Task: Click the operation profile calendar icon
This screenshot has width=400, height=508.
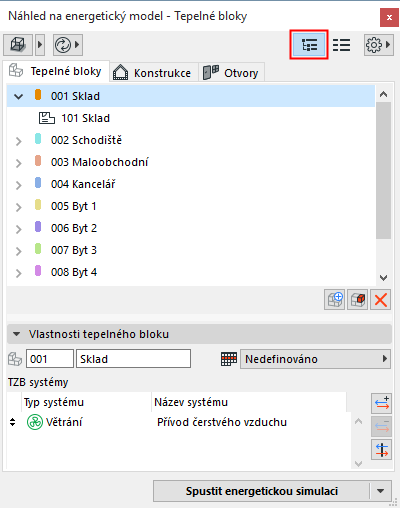Action: coord(229,359)
